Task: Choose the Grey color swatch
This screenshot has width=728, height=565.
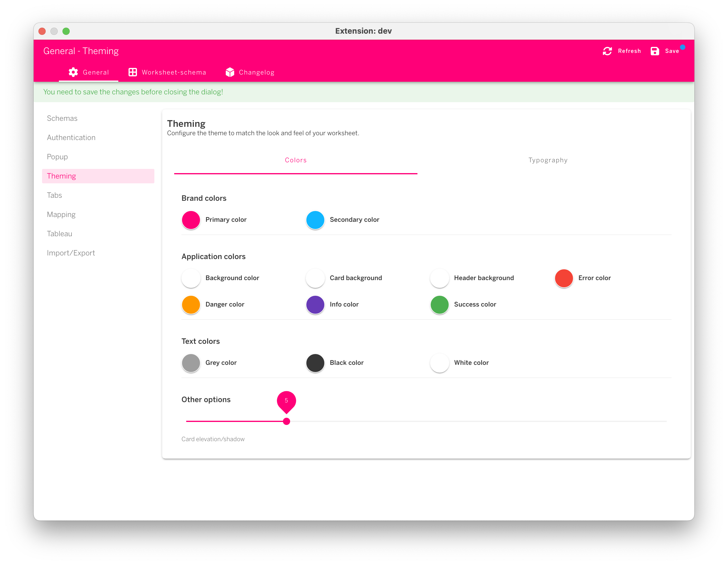Action: (x=191, y=363)
